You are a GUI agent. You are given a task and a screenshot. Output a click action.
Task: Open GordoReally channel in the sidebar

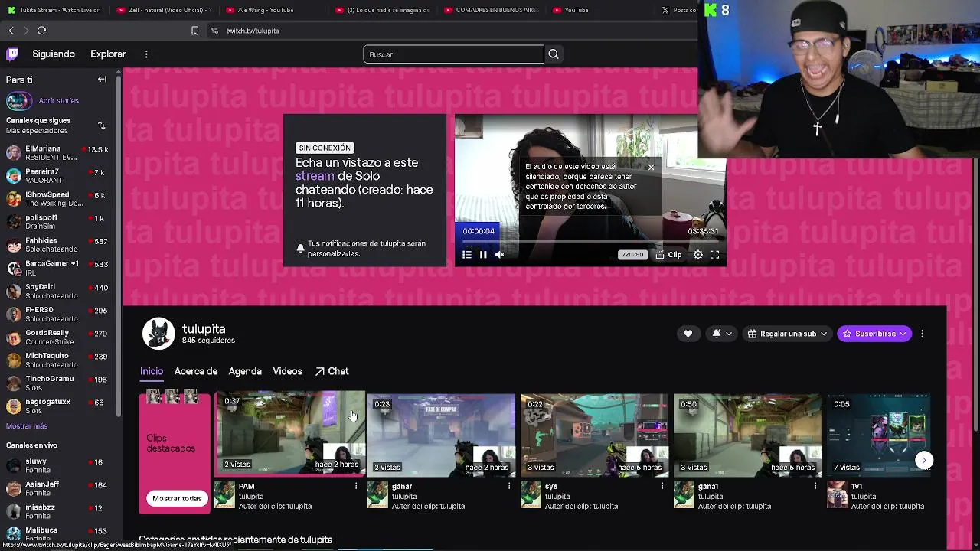58,337
